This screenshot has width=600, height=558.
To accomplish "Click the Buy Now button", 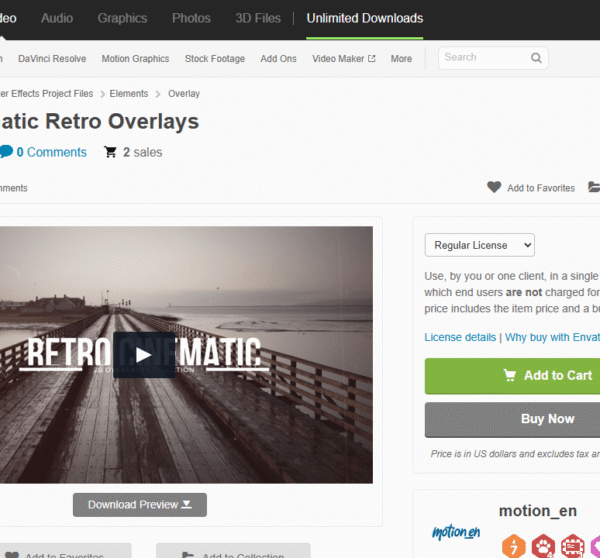I will tap(512, 419).
